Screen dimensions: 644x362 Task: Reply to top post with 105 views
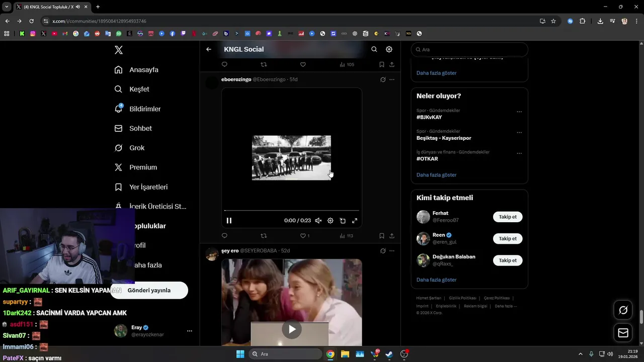point(224,64)
